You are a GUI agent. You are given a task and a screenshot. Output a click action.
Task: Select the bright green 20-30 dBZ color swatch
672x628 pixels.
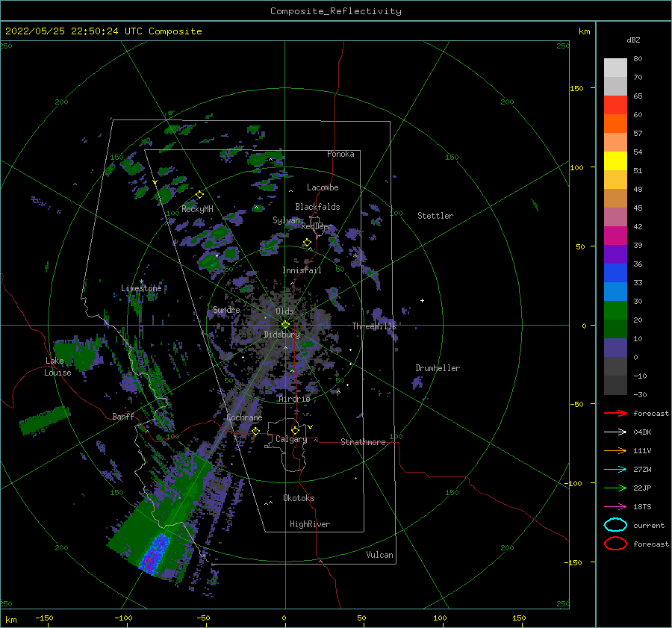point(615,311)
